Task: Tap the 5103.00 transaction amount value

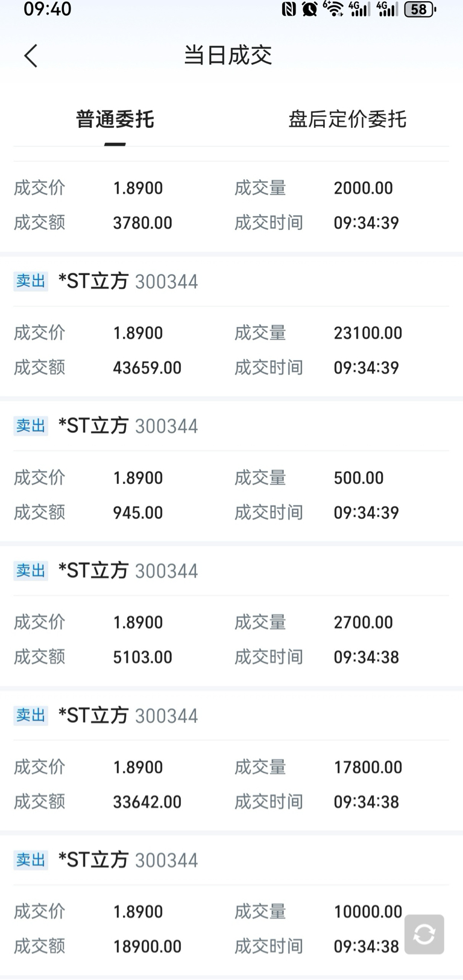Action: click(143, 657)
